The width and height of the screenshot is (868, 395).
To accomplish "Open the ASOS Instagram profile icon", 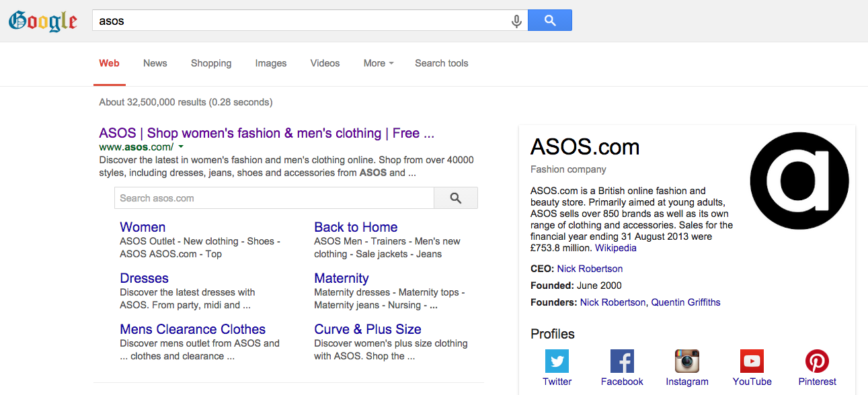I will pyautogui.click(x=687, y=361).
